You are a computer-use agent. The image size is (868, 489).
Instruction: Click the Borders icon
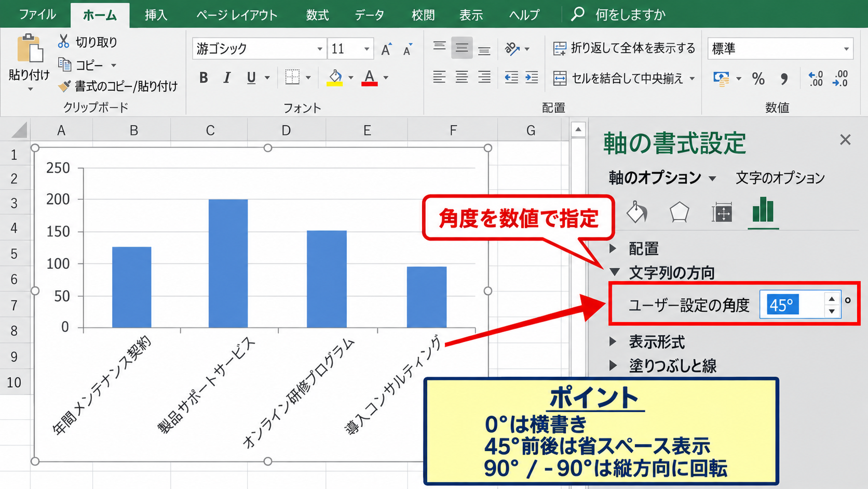292,77
